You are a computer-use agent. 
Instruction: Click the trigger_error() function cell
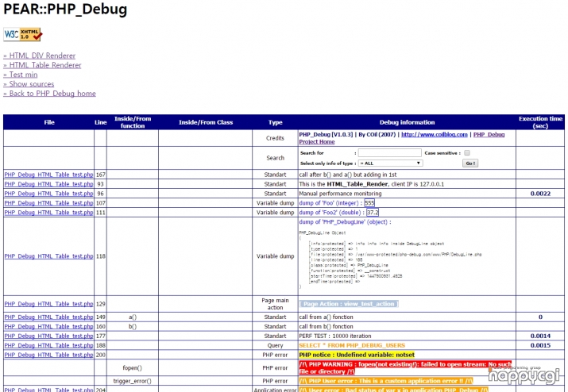pos(133,381)
